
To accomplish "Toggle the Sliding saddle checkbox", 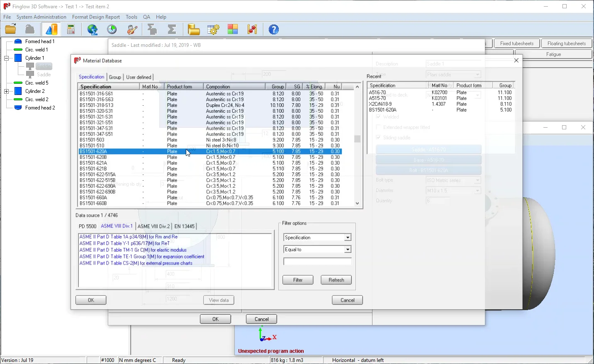I will click(378, 138).
